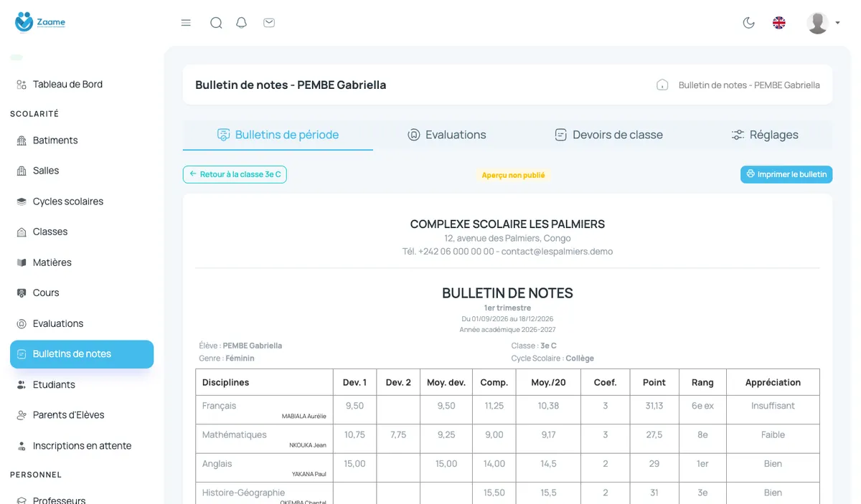Go to Tableau de Bord
The height and width of the screenshot is (504, 861).
[82, 85]
